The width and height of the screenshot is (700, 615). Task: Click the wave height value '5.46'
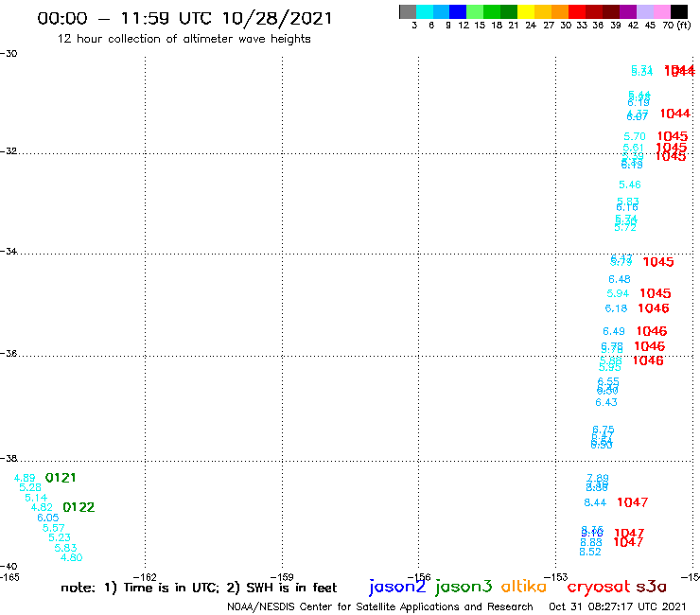coord(630,184)
